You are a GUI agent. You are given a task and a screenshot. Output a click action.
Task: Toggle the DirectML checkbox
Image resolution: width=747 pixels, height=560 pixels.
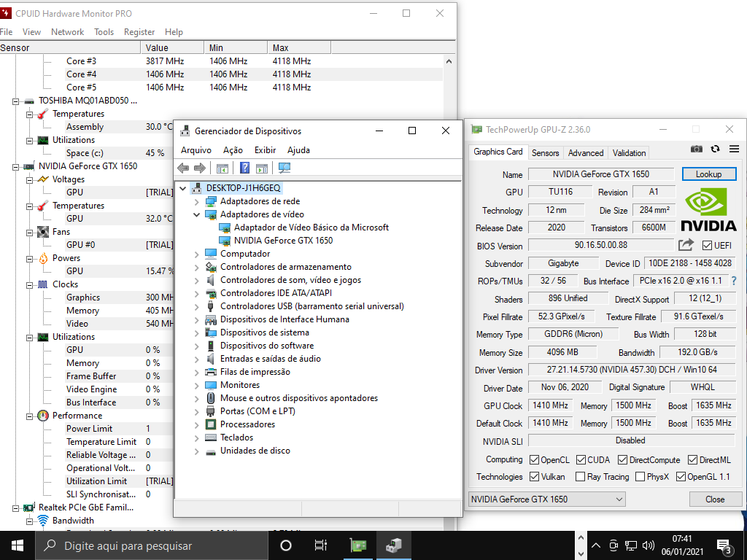coord(692,460)
